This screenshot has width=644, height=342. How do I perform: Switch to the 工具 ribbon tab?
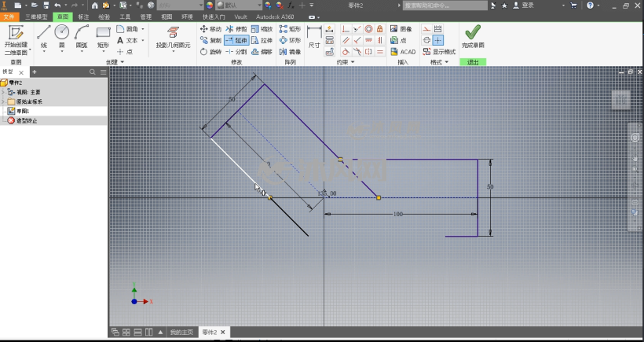tap(125, 17)
